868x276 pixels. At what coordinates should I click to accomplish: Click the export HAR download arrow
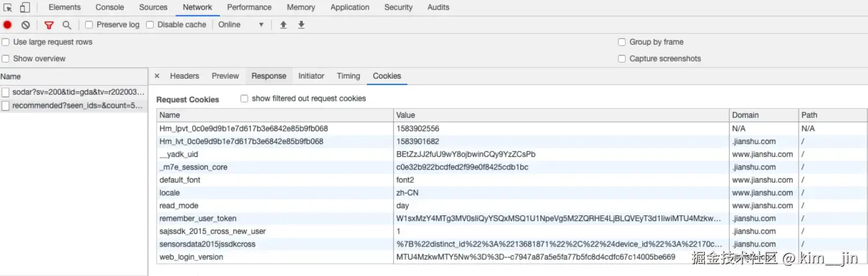point(301,25)
